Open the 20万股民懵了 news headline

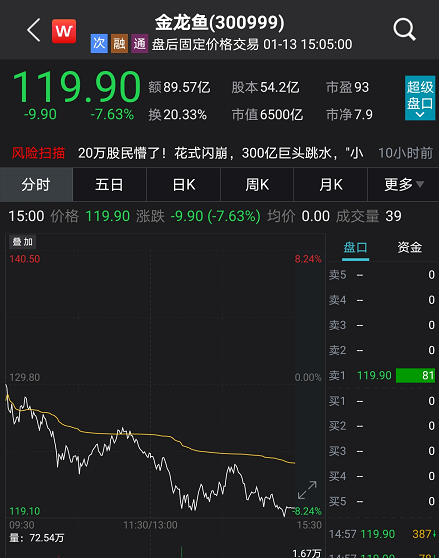(x=221, y=153)
